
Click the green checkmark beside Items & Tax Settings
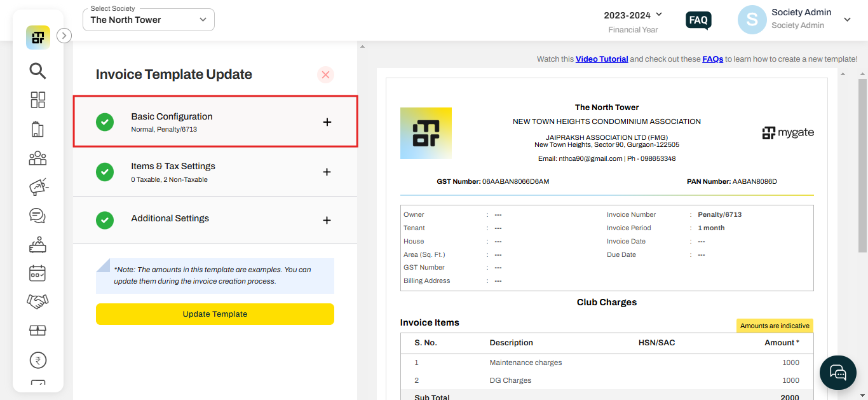[105, 172]
